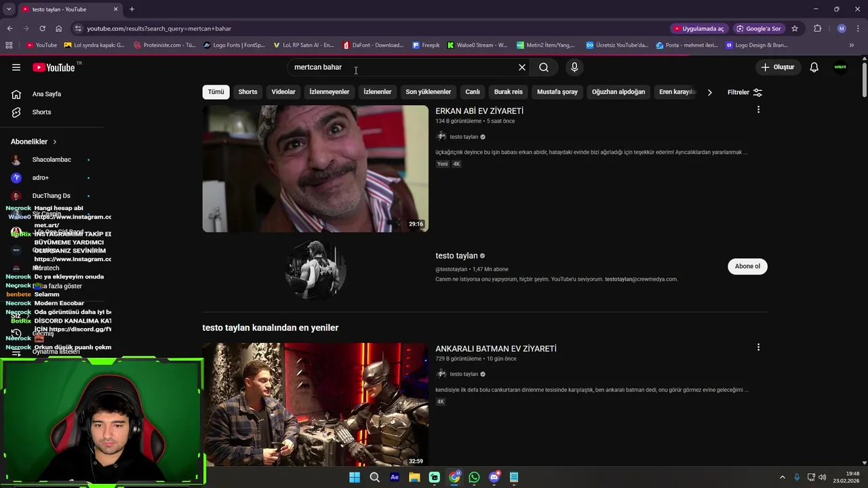The height and width of the screenshot is (488, 868).
Task: Bookmark this page with the star icon
Action: point(795,28)
